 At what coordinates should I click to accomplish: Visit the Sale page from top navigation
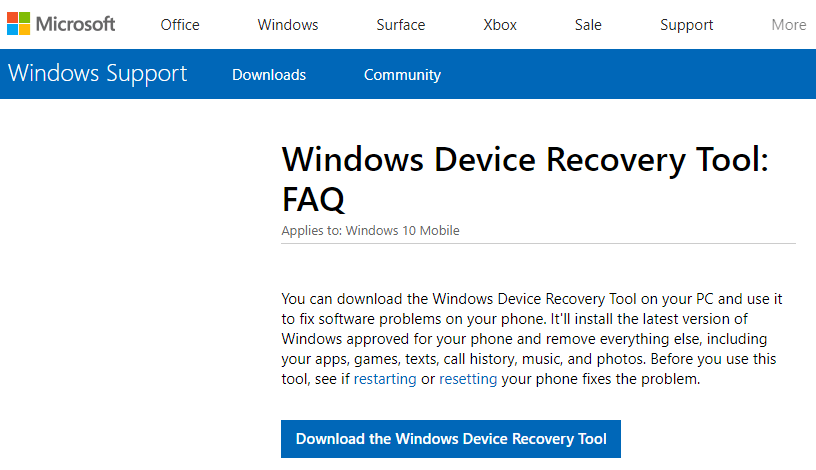(588, 24)
